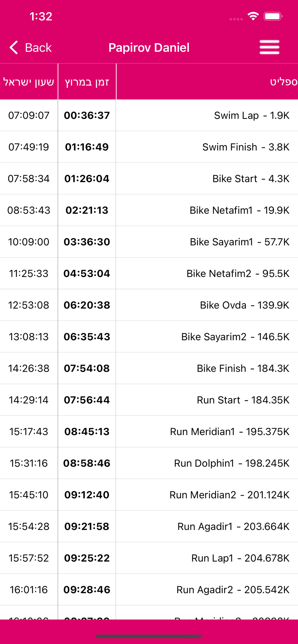Tap the Bike Sayarim1 - 57.7K split
Viewport: 298px width, 644px height.
point(239,241)
